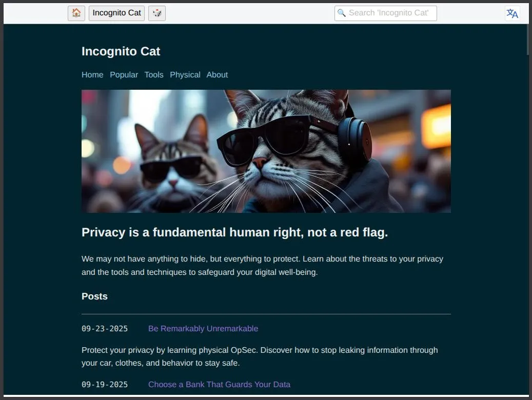Image resolution: width=532 pixels, height=400 pixels.
Task: Focus the Search 'Incognito Cat' field
Action: (385, 13)
